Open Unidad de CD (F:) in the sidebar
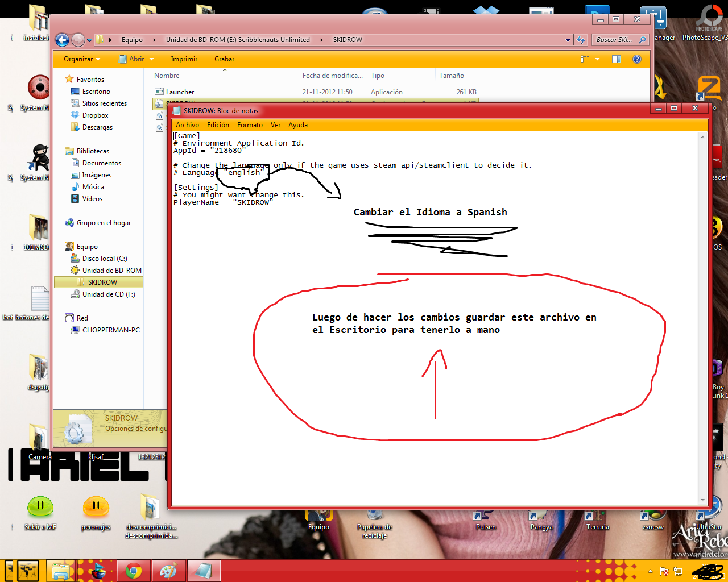Viewport: 728px width, 582px height. pos(102,294)
